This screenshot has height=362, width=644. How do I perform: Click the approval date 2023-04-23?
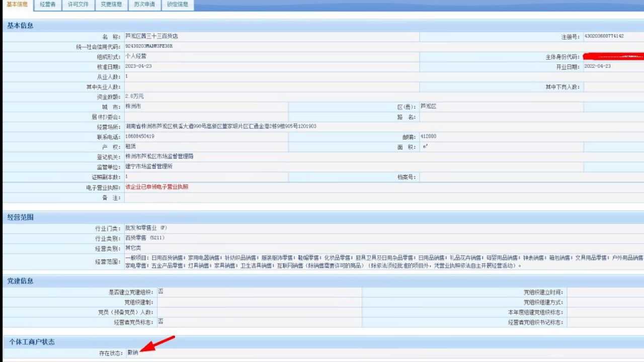click(138, 66)
